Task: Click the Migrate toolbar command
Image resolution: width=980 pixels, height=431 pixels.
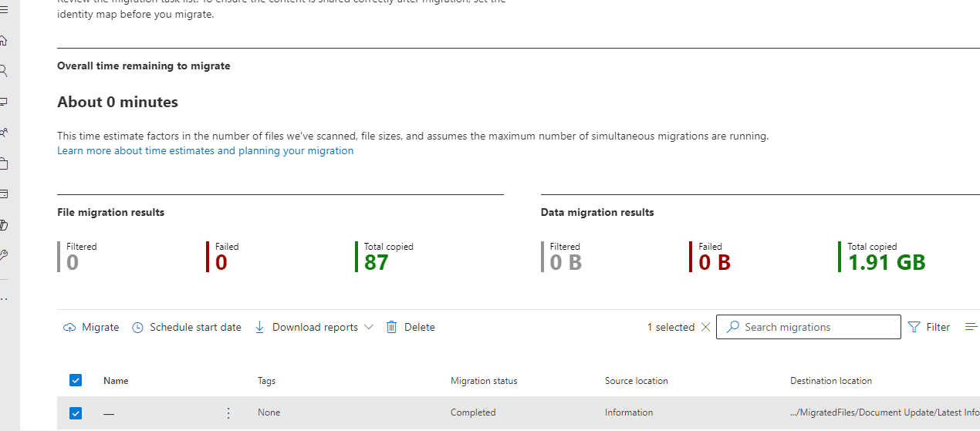Action: coord(92,327)
